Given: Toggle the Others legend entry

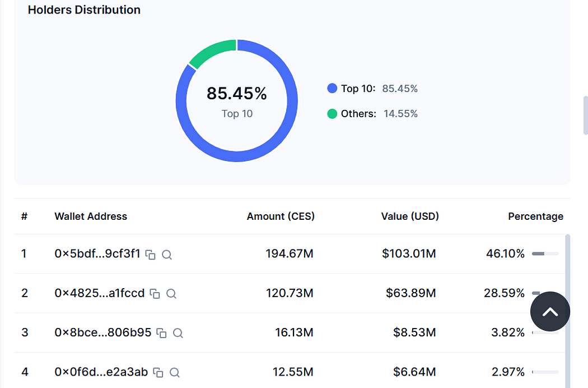Looking at the screenshot, I should 372,114.
